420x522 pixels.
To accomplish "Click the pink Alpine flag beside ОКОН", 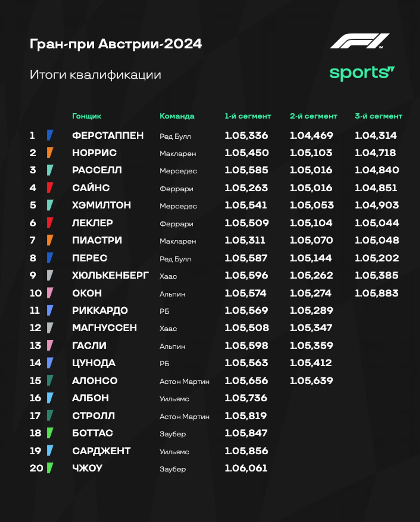I will pos(50,293).
